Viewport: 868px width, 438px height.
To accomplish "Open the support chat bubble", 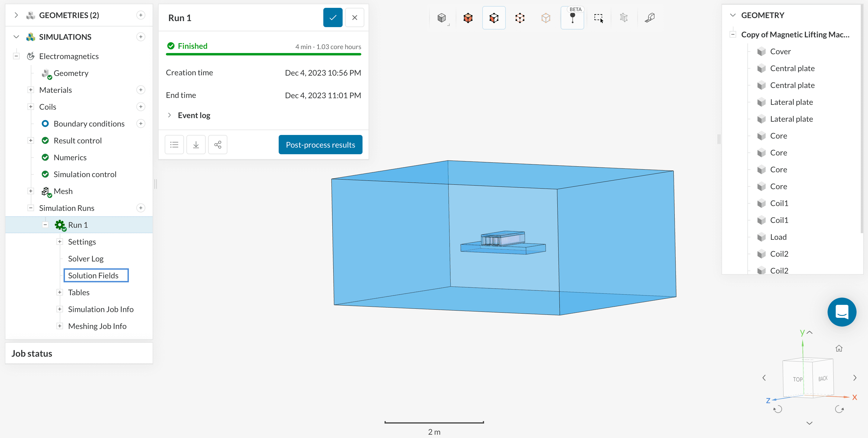I will point(841,312).
